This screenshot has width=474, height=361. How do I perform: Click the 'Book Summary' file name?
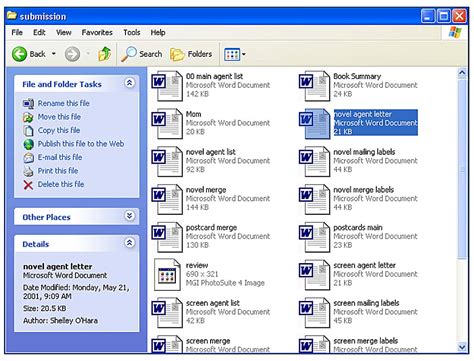357,76
